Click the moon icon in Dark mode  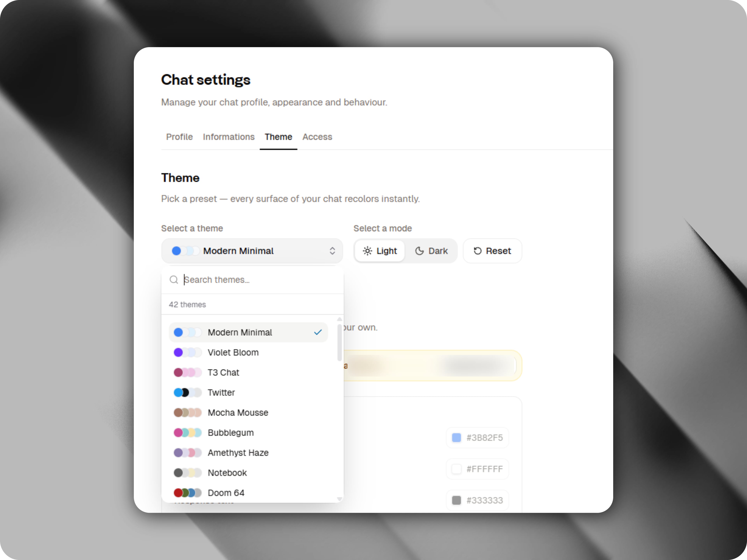pos(419,251)
